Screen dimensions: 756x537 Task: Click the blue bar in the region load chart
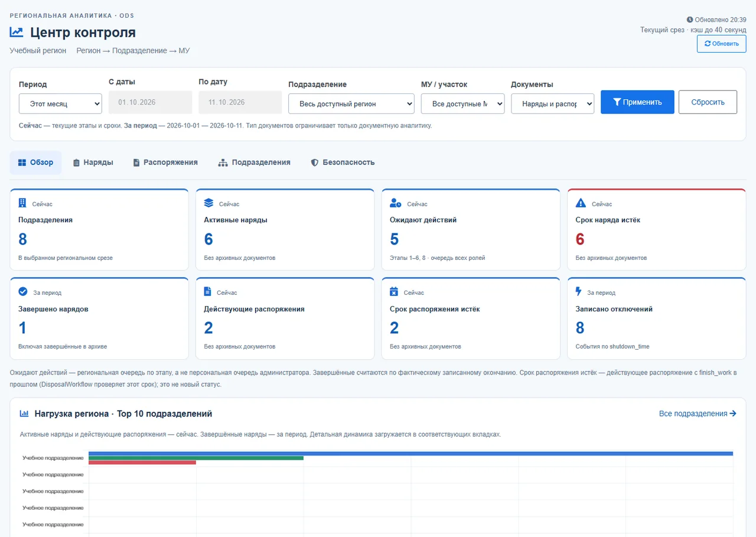(x=410, y=454)
